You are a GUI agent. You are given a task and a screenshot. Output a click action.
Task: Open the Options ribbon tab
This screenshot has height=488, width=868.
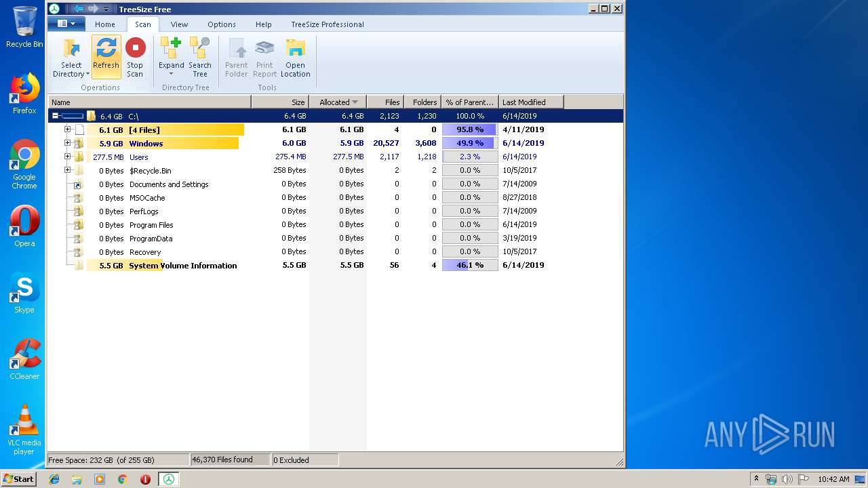pyautogui.click(x=222, y=24)
